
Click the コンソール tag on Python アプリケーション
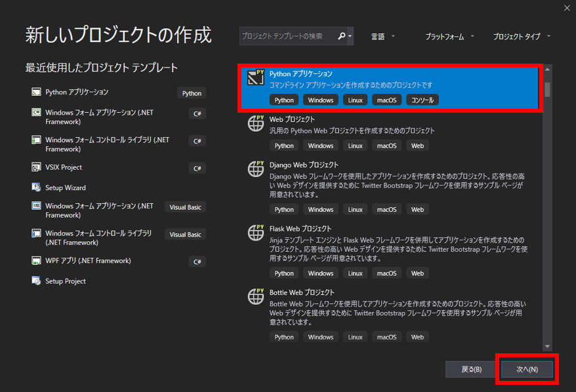[422, 100]
